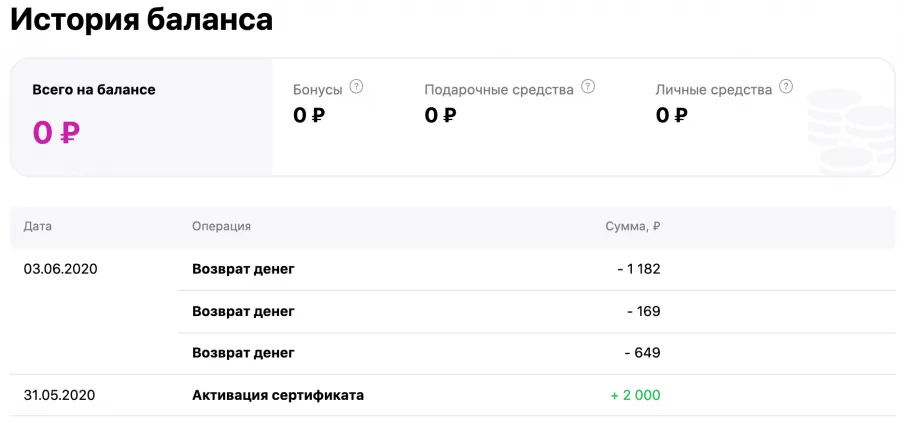Click the Личные средства 0 ₽ value
The image size is (900, 423).
click(x=672, y=115)
